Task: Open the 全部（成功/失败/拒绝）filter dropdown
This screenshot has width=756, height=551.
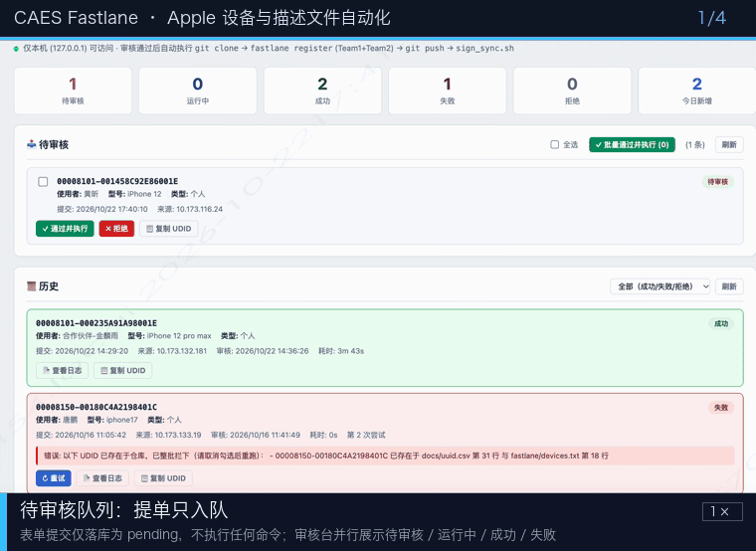Action: click(661, 286)
